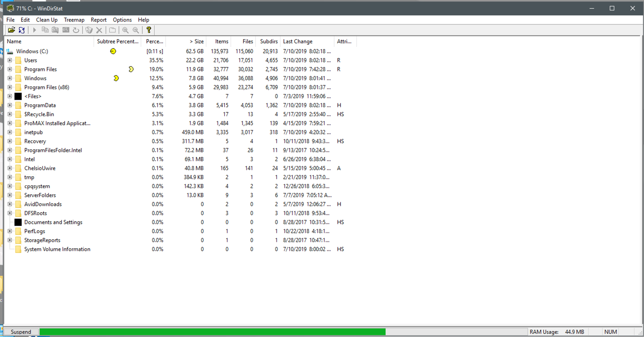This screenshot has height=337, width=644.
Task: Expand the Program Files (x86) node
Action: click(10, 87)
